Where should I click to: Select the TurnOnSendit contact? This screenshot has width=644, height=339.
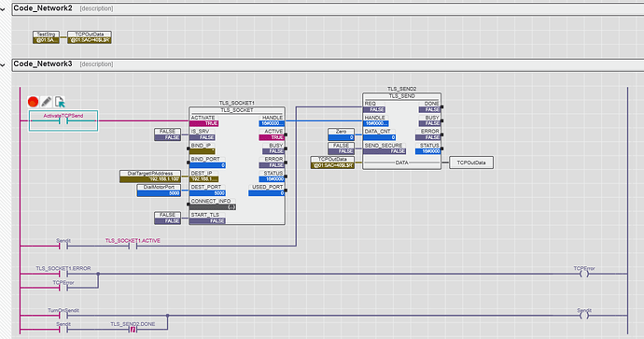click(x=63, y=314)
